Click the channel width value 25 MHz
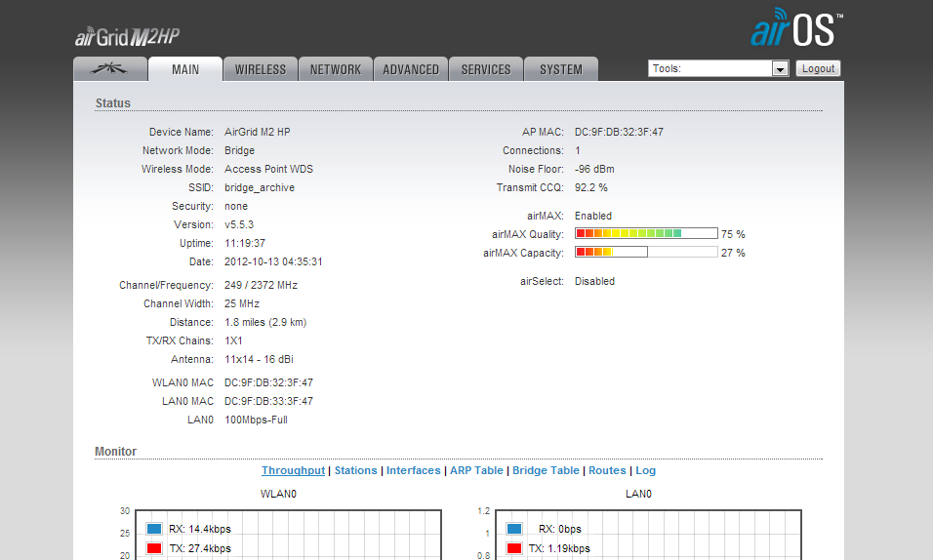 pyautogui.click(x=242, y=303)
